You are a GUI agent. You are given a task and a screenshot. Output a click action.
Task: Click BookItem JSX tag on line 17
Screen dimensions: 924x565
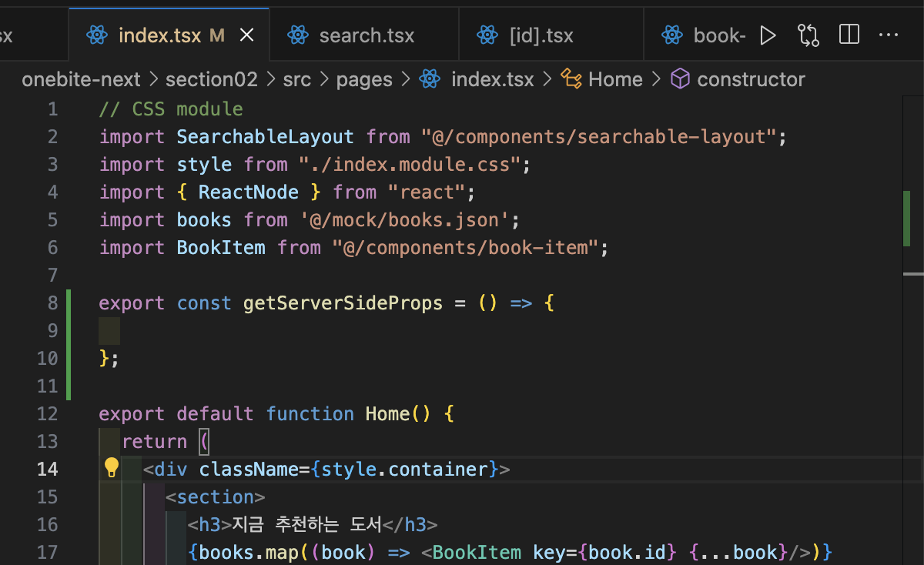tap(477, 553)
